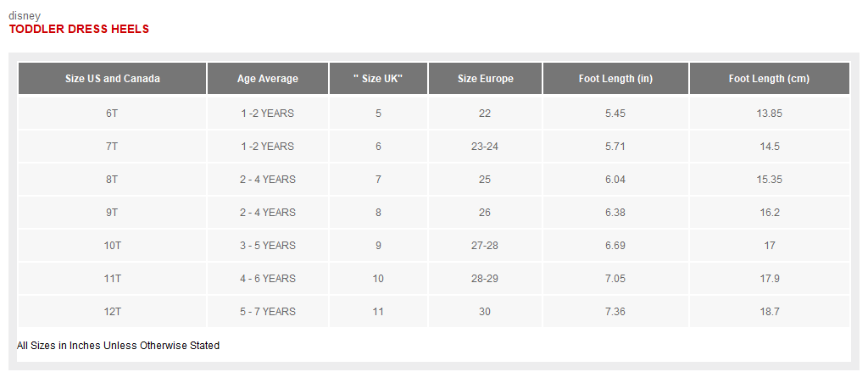Click the 'Size US and Canada' column header
This screenshot has width=868, height=383.
pyautogui.click(x=112, y=79)
